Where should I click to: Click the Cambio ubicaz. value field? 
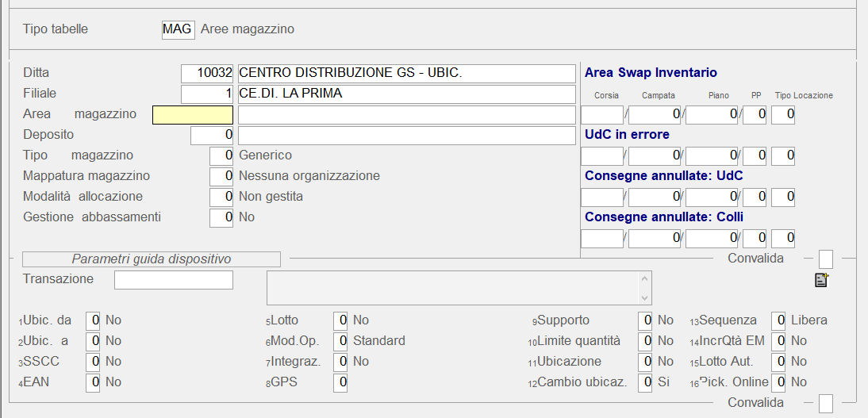[645, 383]
